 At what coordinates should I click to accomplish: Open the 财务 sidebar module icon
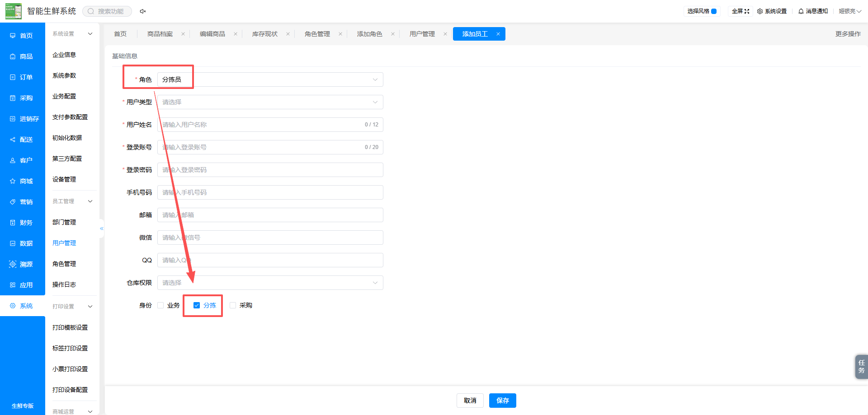click(x=13, y=223)
